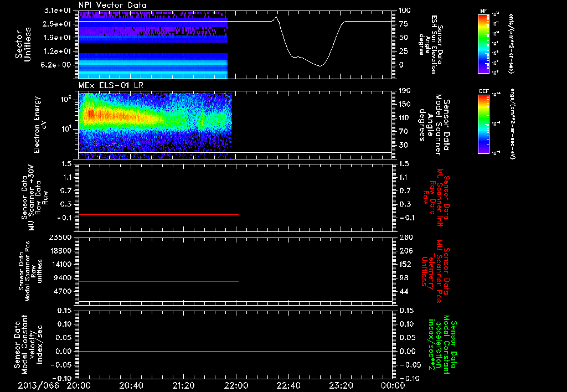Click the NF color bar units label

pos(511,43)
